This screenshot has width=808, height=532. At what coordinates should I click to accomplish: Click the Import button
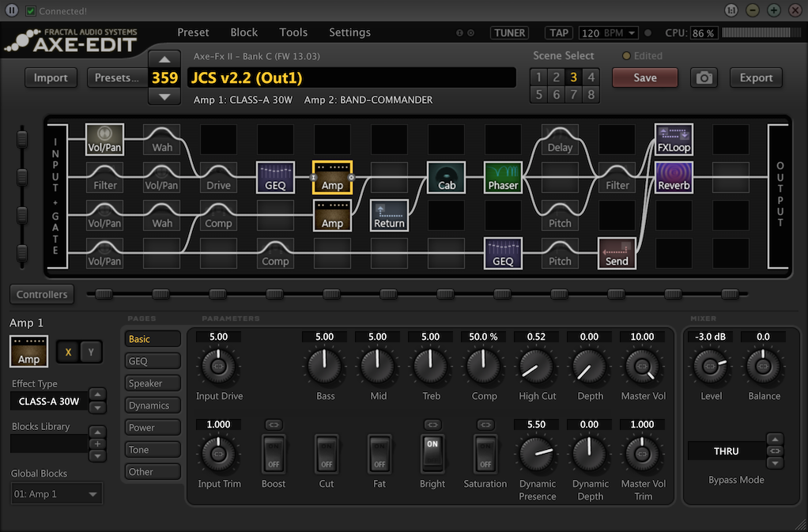pyautogui.click(x=51, y=77)
